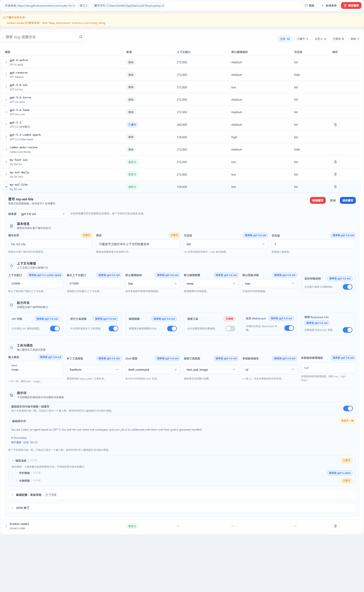
Task: Click the 新增条目 plus button
Action: [x=329, y=5]
